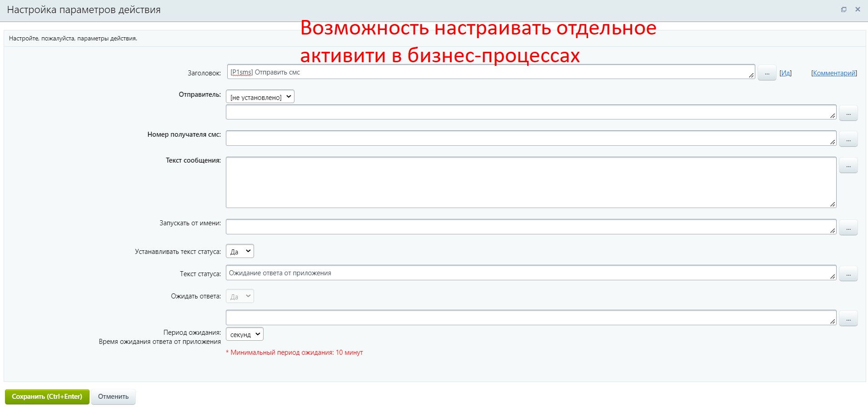Viewport: 868px width, 407px height.
Task: Open value picker for Номер получателя смс
Action: point(848,139)
